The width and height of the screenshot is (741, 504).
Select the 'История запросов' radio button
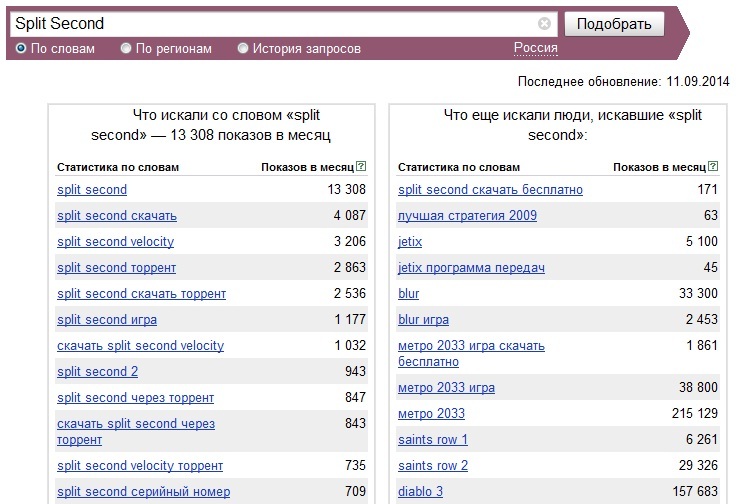coord(242,48)
